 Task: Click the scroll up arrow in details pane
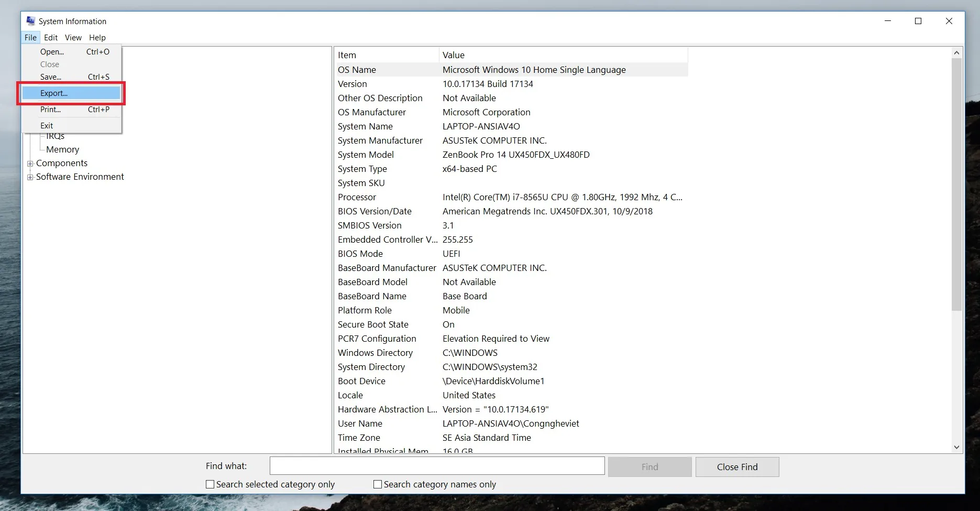point(956,53)
